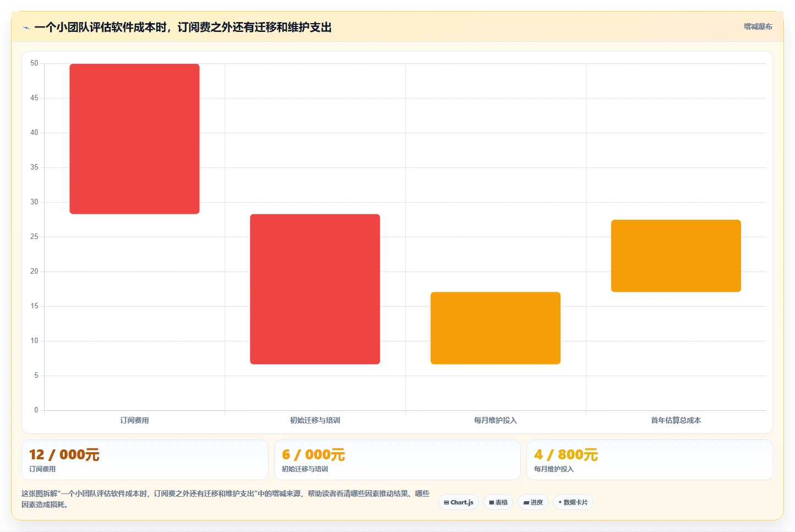
Task: Click the y-axis value 25
Action: coord(34,237)
